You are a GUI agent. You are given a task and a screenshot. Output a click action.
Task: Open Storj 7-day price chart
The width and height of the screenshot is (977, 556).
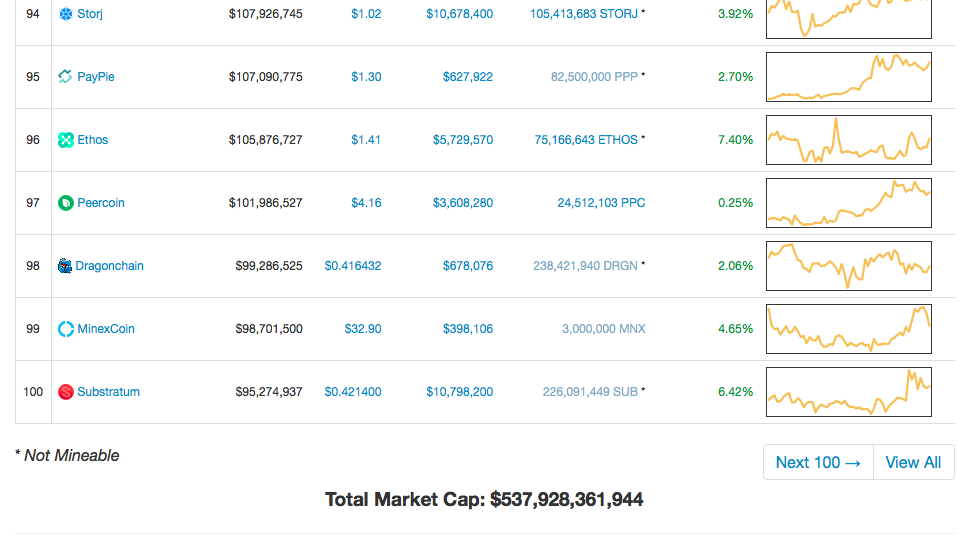pos(849,17)
